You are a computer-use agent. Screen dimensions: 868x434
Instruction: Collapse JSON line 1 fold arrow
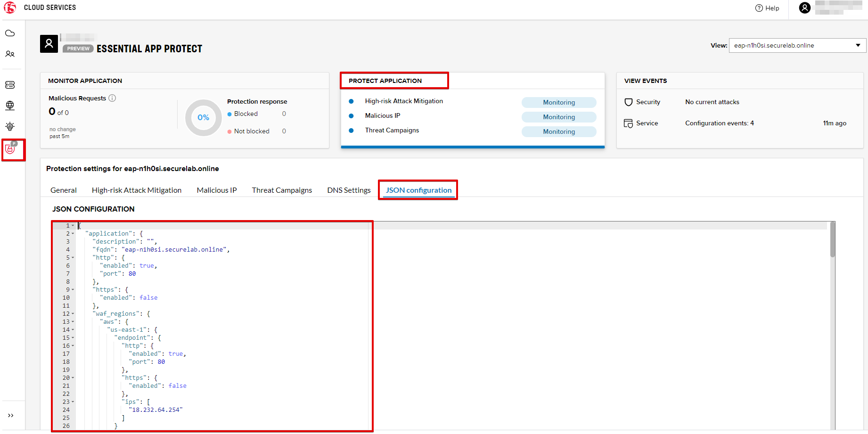[x=73, y=226]
